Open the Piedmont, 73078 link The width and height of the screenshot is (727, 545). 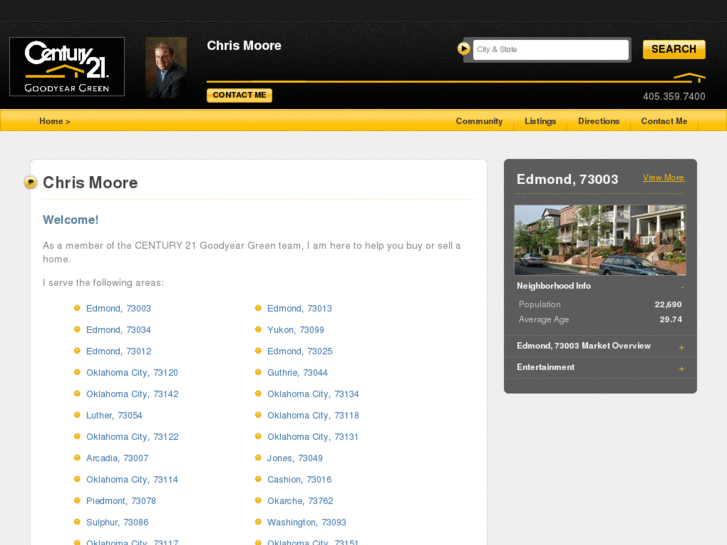coord(121,500)
